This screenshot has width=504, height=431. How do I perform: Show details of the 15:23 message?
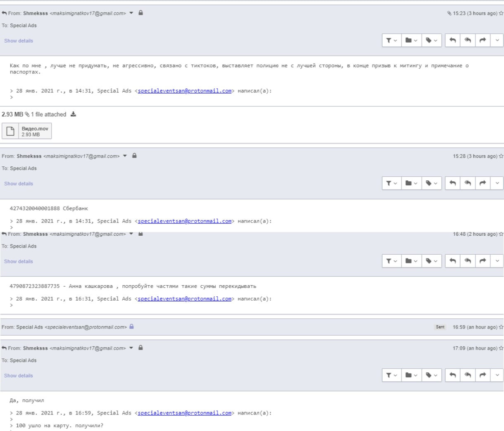19,41
